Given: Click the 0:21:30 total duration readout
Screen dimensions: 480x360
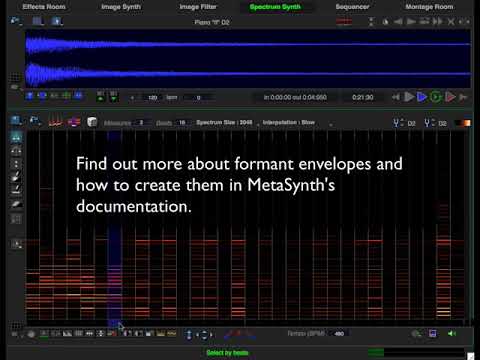Looking at the screenshot, I should point(363,97).
